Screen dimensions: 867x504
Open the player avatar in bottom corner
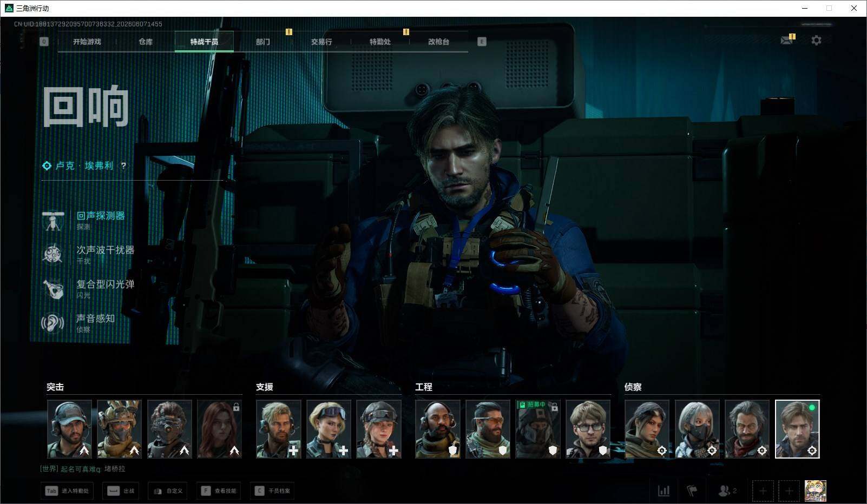[816, 491]
